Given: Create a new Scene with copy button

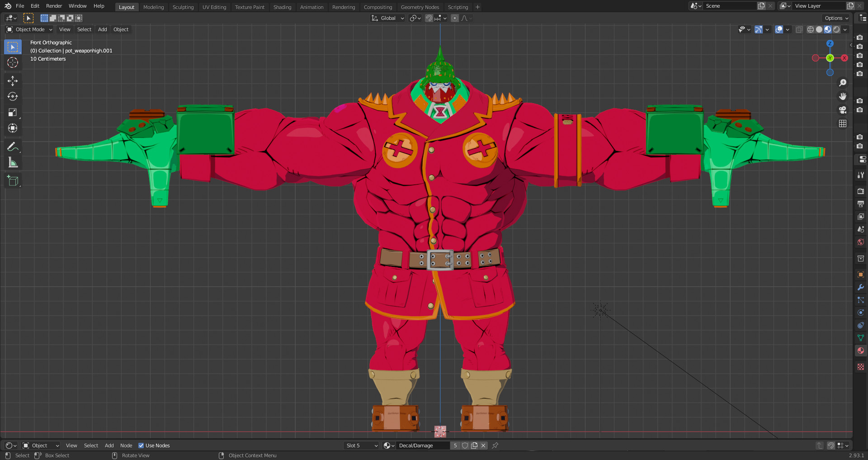Looking at the screenshot, I should (x=761, y=6).
